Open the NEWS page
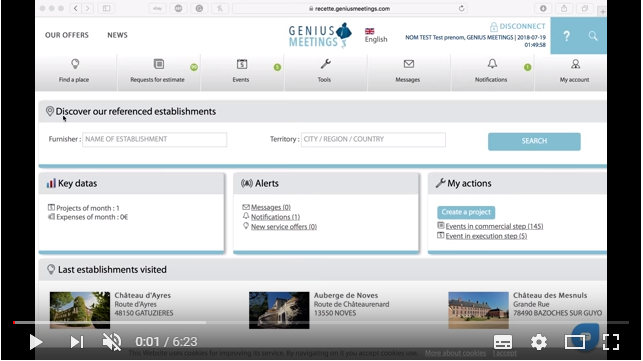 (117, 35)
